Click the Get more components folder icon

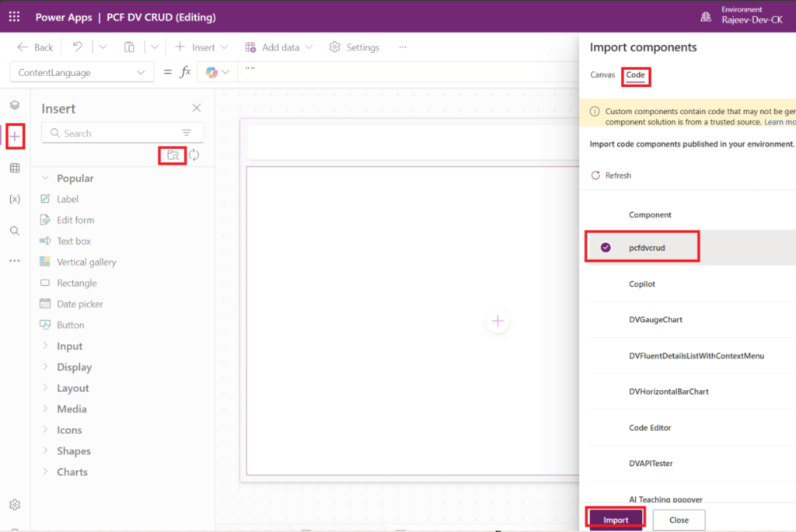173,155
